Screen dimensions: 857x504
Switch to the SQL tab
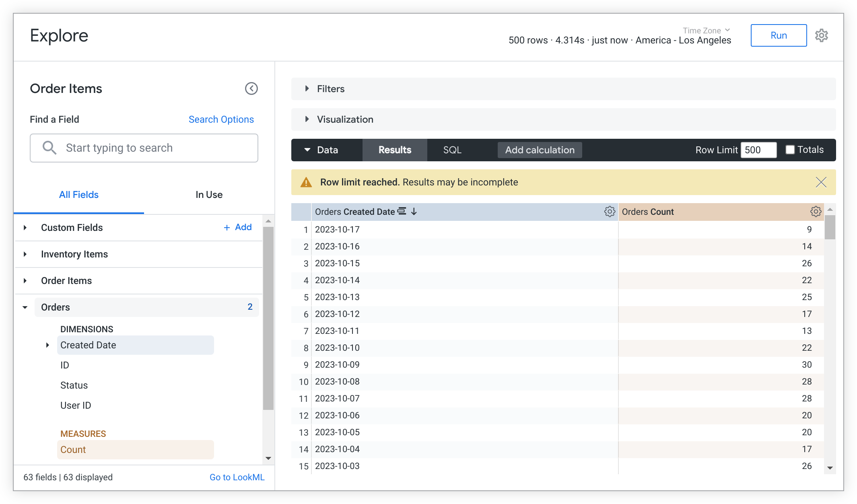[x=452, y=150]
